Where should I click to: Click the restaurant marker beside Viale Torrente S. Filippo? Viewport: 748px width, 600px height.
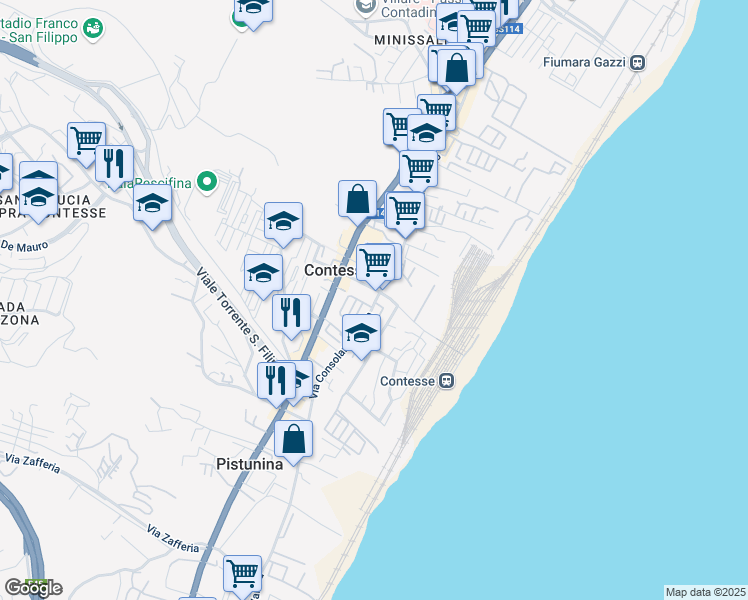click(x=276, y=382)
